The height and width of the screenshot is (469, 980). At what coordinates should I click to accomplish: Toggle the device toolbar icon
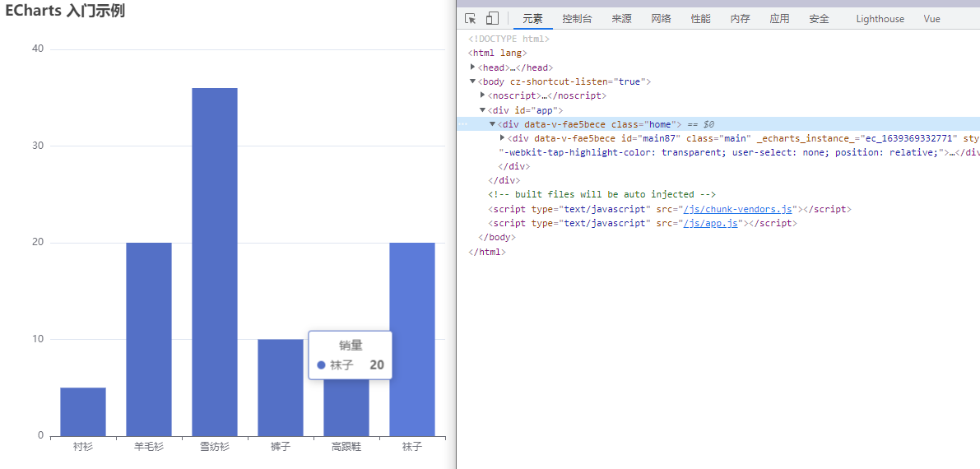point(493,19)
